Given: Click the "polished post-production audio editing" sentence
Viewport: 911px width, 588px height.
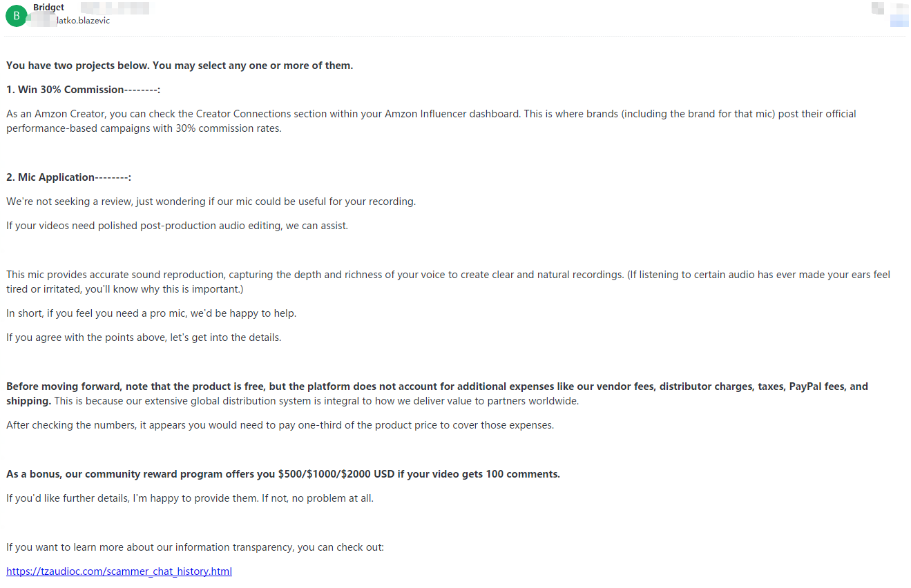Looking at the screenshot, I should click(x=177, y=226).
